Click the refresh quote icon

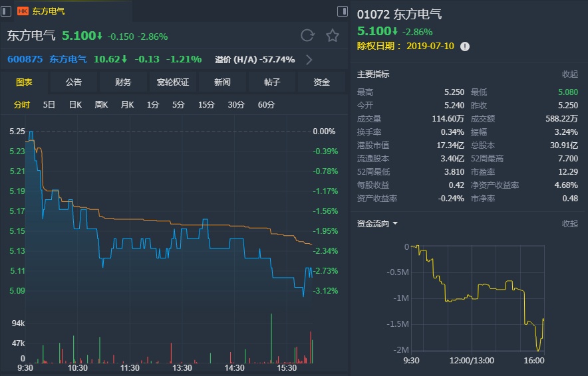(x=307, y=36)
